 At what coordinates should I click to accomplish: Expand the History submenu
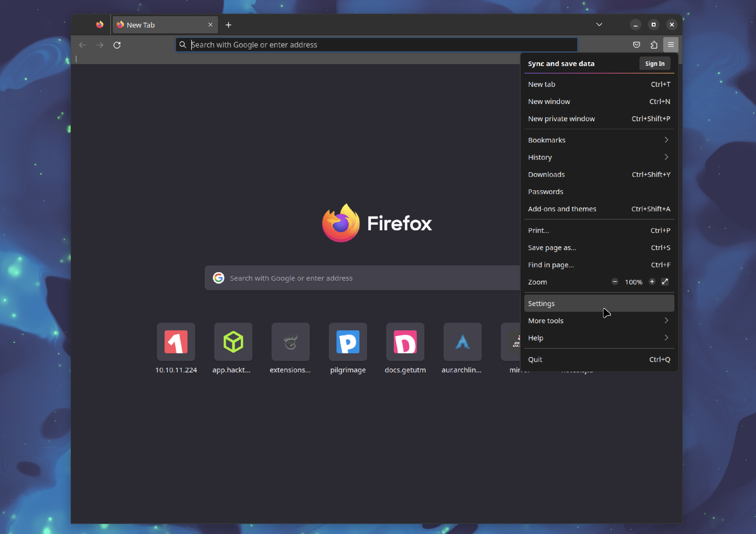[599, 157]
